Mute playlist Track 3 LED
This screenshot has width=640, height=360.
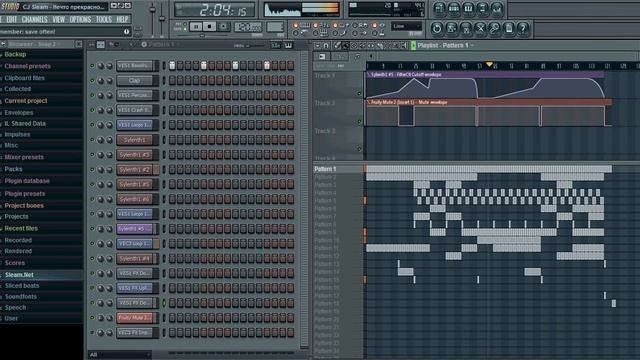click(x=360, y=149)
